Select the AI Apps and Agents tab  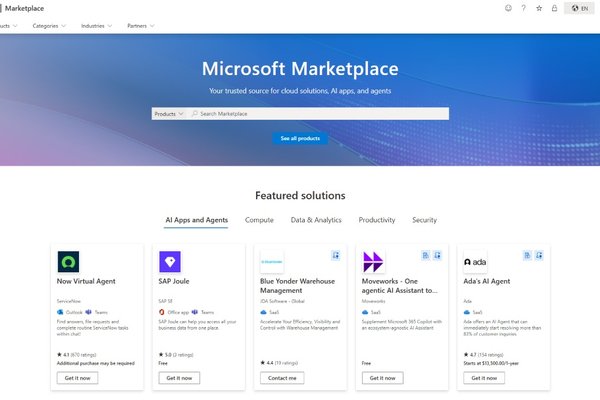pyautogui.click(x=196, y=220)
